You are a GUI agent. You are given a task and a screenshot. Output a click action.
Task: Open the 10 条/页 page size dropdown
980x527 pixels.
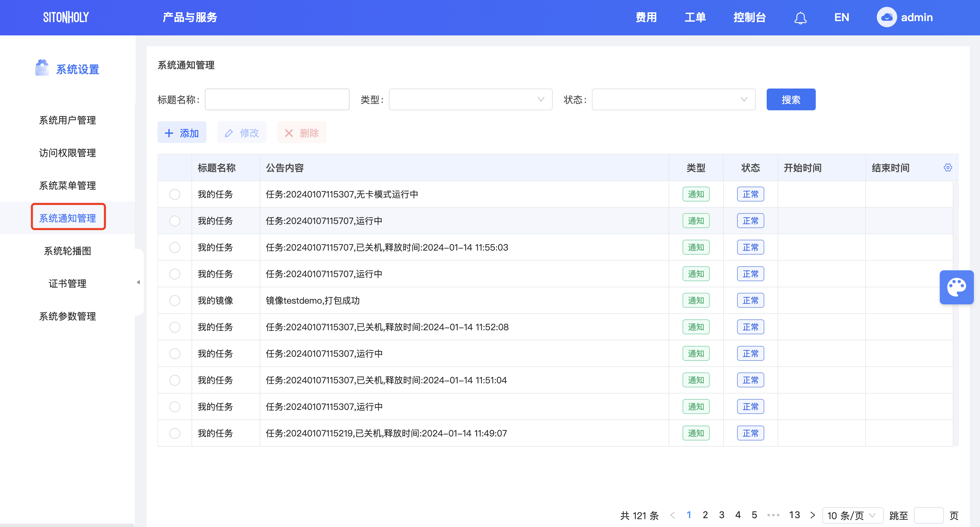coord(853,515)
